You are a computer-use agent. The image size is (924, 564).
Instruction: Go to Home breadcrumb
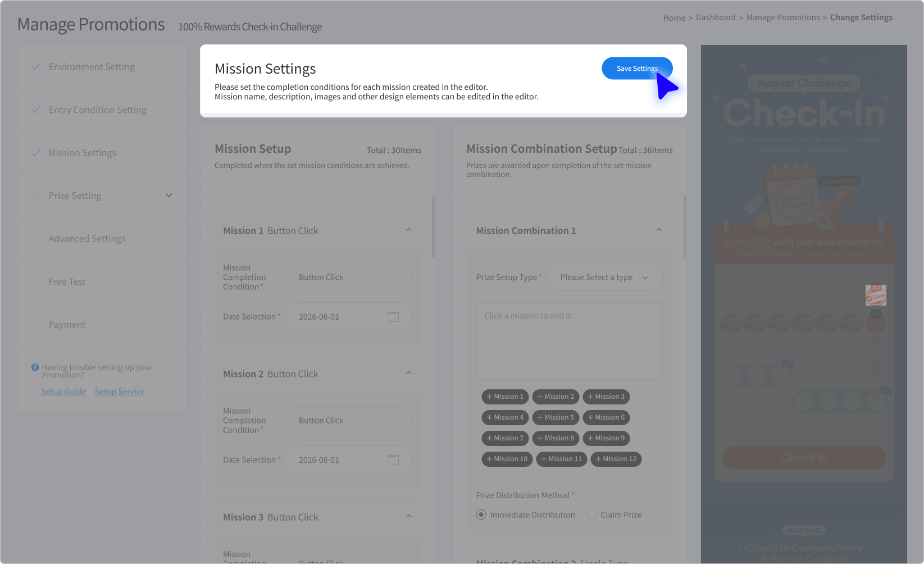tap(674, 18)
